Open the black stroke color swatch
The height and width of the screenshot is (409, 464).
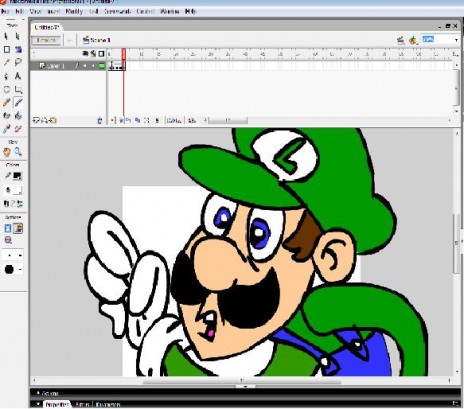(x=17, y=176)
